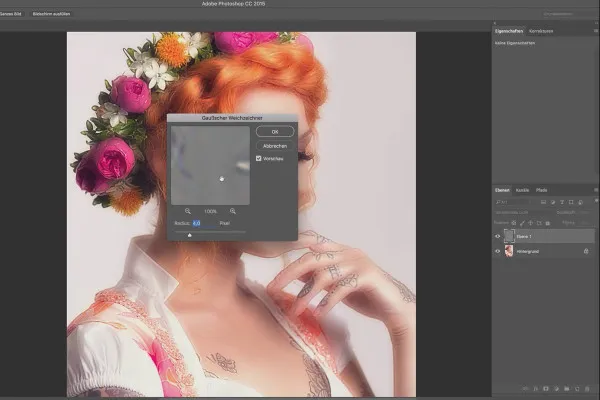Open the Fläche fill dropdown
The image size is (600, 400).
[x=584, y=223]
